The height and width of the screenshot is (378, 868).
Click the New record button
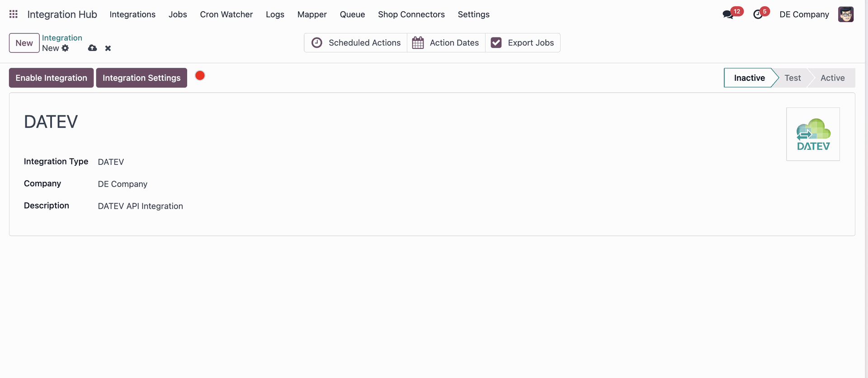point(24,43)
